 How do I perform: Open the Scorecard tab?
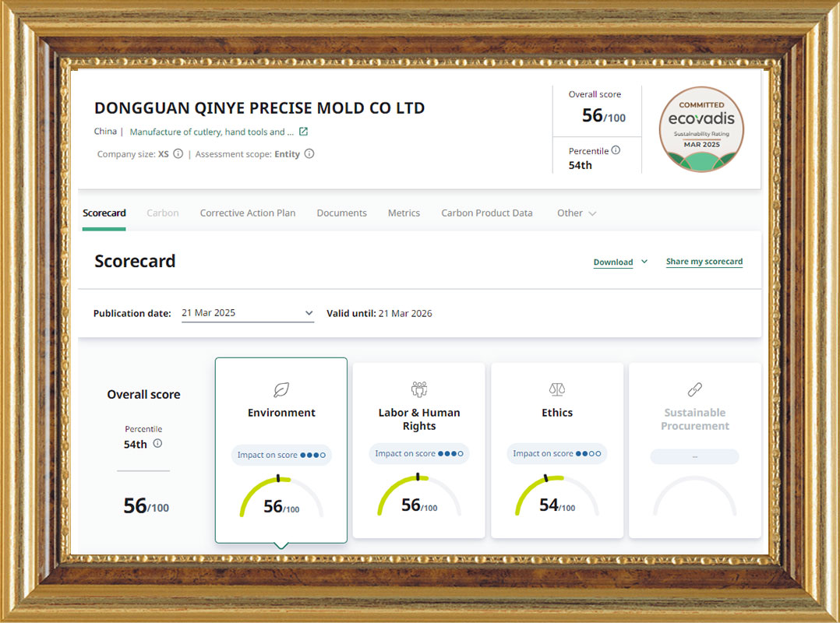[x=104, y=213]
